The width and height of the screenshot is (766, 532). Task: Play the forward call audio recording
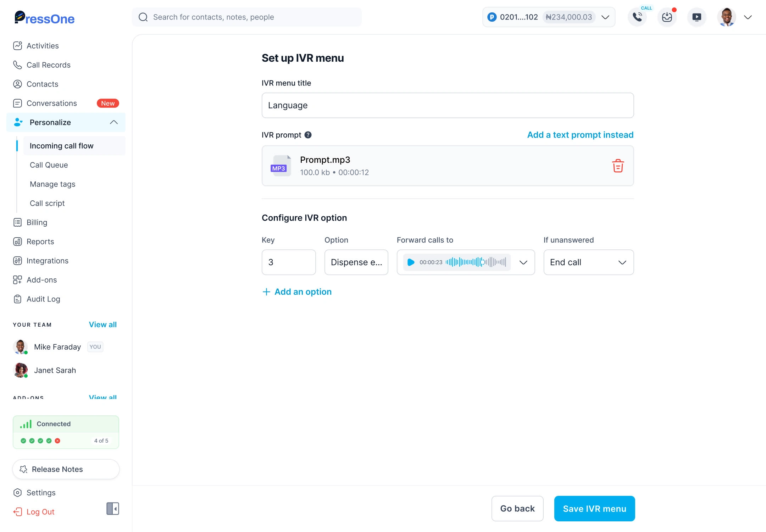click(411, 262)
